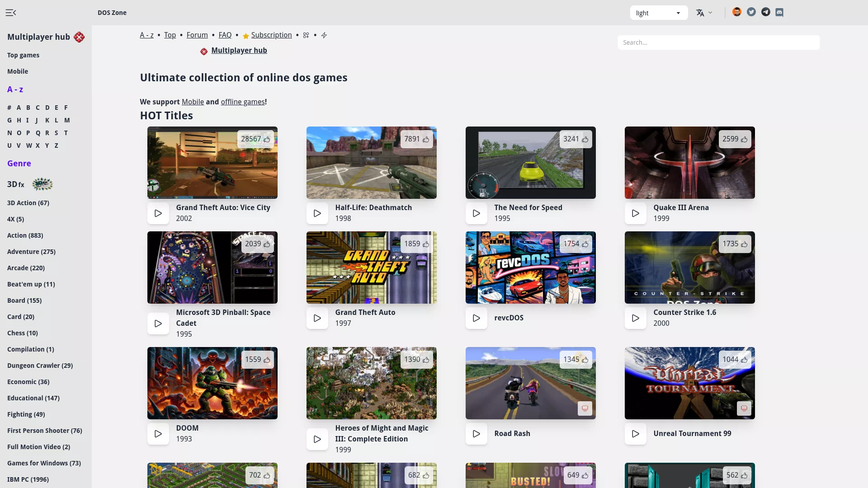Follow the offline games link
Screen dimensions: 868x488
243,102
